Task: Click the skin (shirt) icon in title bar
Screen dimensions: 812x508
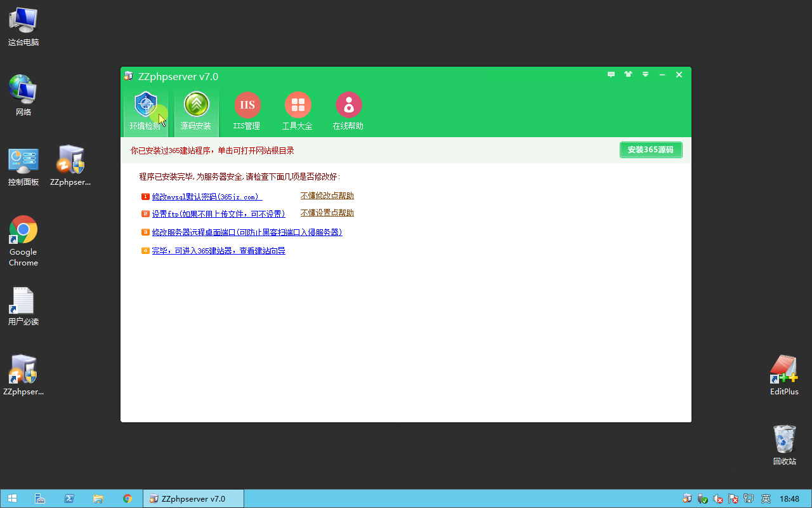Action: pyautogui.click(x=628, y=74)
